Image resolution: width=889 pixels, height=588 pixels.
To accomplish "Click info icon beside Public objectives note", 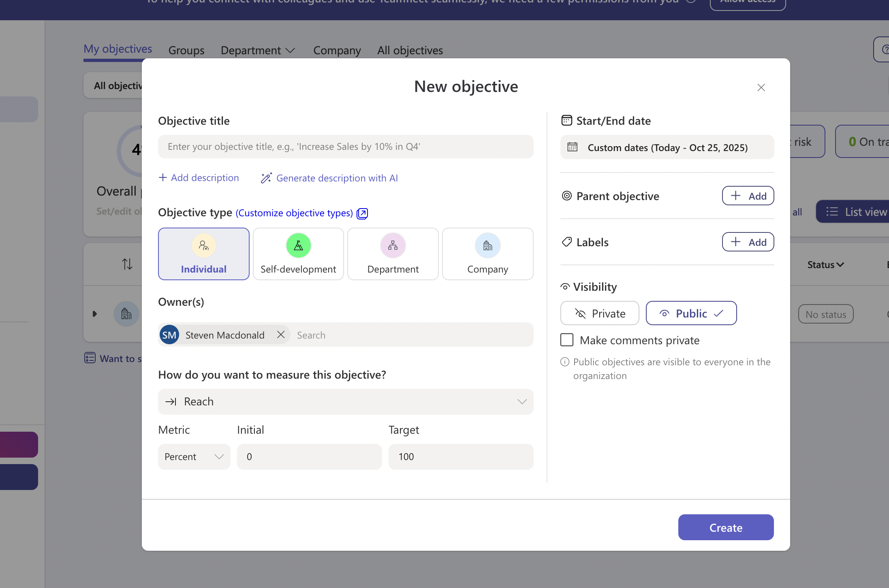I will (x=565, y=362).
